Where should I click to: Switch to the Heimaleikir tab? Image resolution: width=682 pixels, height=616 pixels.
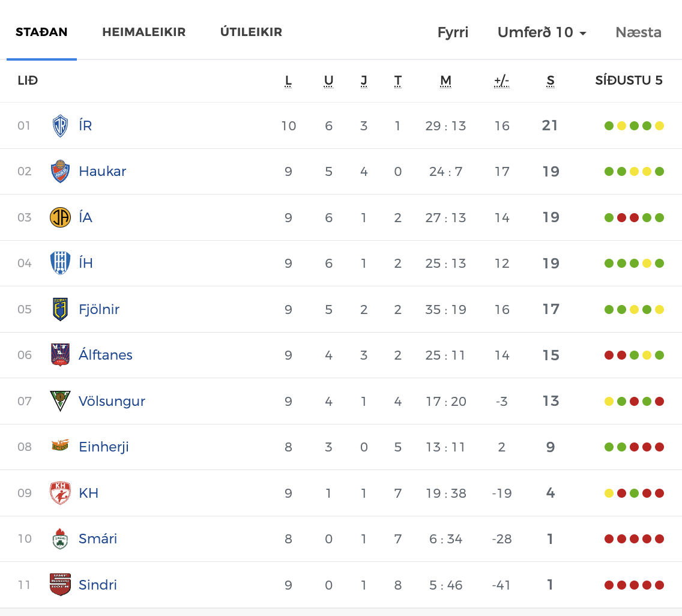click(x=144, y=32)
